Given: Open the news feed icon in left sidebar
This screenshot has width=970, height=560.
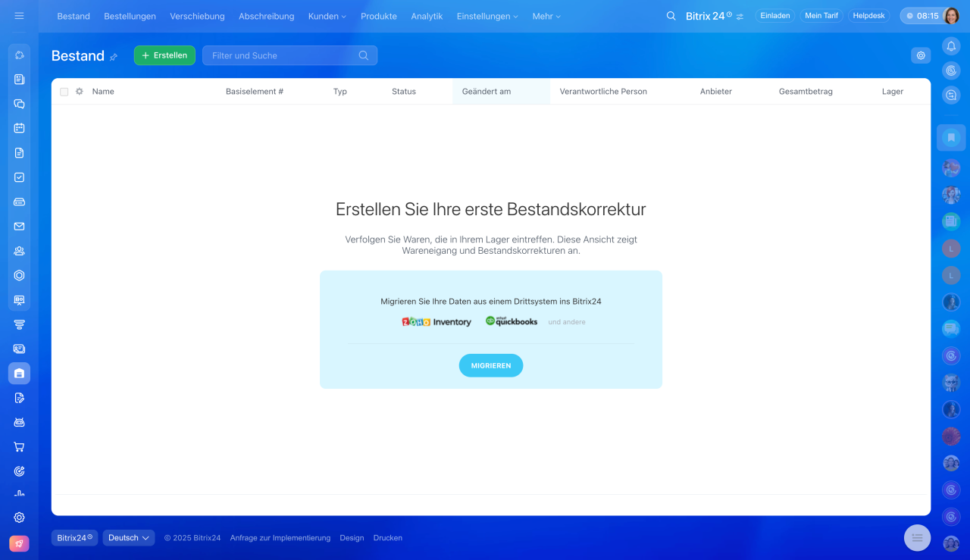Looking at the screenshot, I should [x=19, y=80].
